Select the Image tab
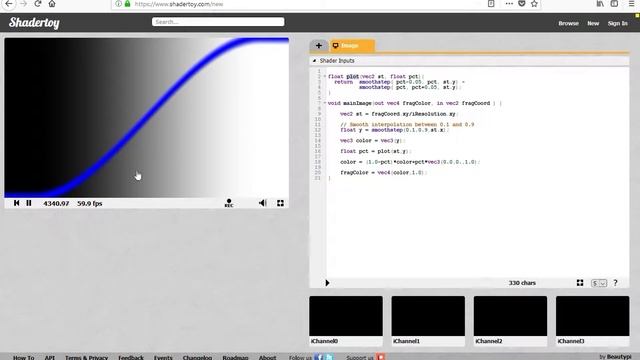640x360 pixels. click(x=352, y=46)
